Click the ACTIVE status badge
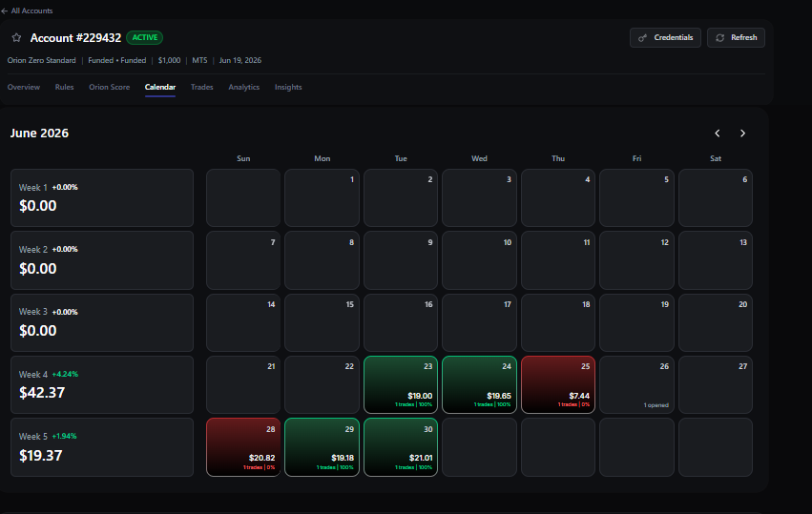The image size is (812, 514). click(144, 38)
